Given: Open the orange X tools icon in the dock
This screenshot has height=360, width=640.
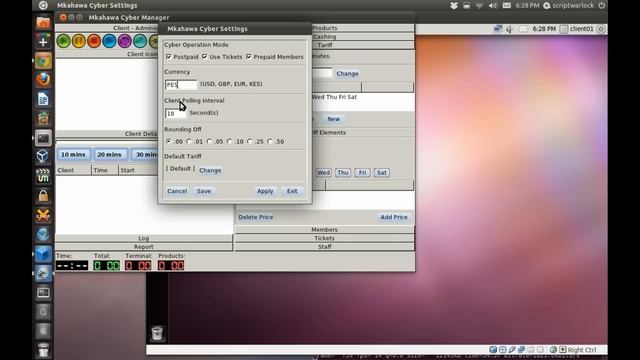Looking at the screenshot, I should tap(43, 215).
